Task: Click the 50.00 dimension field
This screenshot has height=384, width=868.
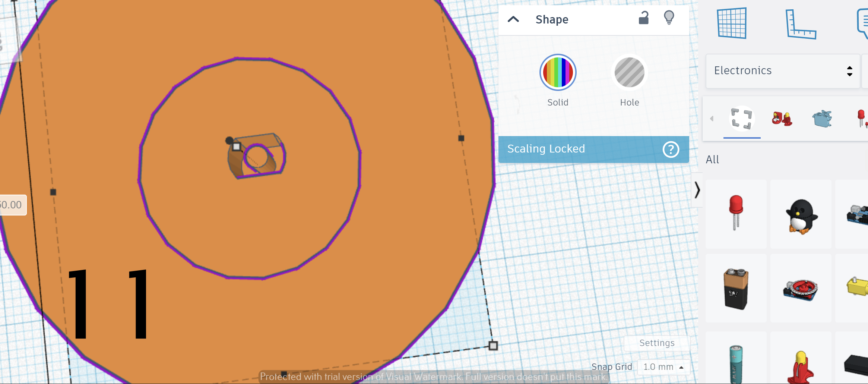Action: (11, 204)
